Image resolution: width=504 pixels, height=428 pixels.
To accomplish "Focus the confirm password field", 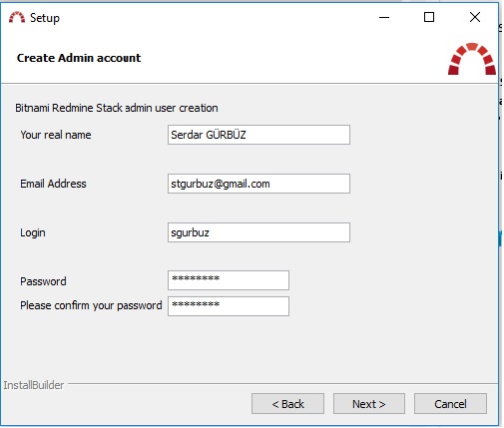I will (x=229, y=306).
